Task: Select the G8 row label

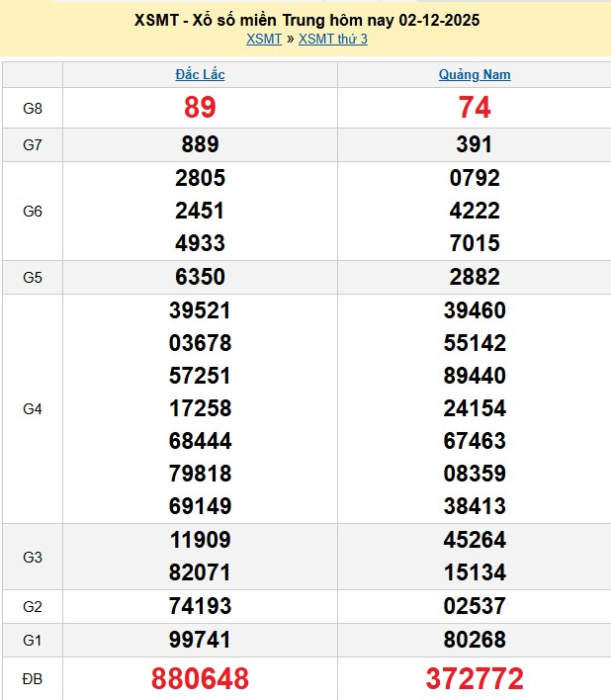Action: tap(33, 108)
